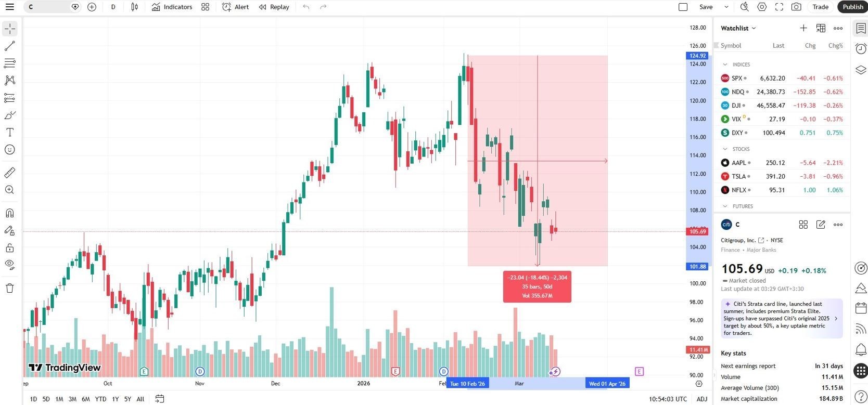The width and height of the screenshot is (868, 405).
Task: Pick the text annotation tool
Action: pyautogui.click(x=10, y=133)
